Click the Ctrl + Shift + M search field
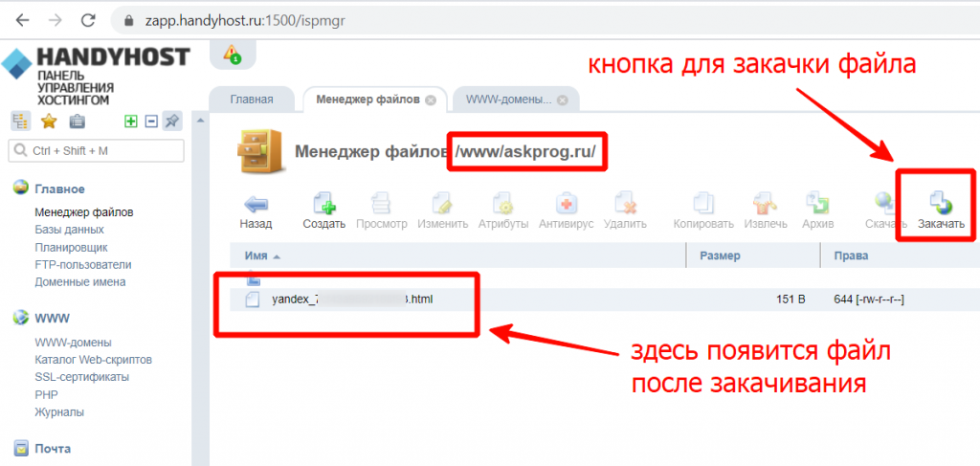 [96, 151]
